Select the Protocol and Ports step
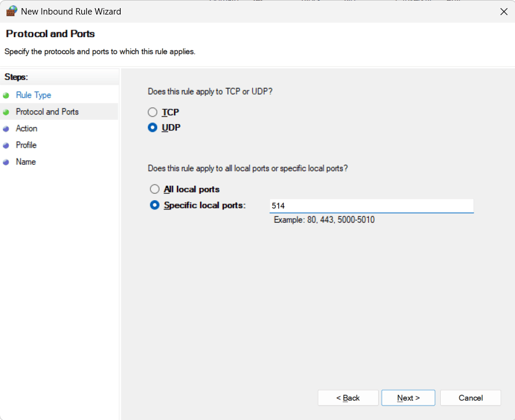 pos(47,111)
